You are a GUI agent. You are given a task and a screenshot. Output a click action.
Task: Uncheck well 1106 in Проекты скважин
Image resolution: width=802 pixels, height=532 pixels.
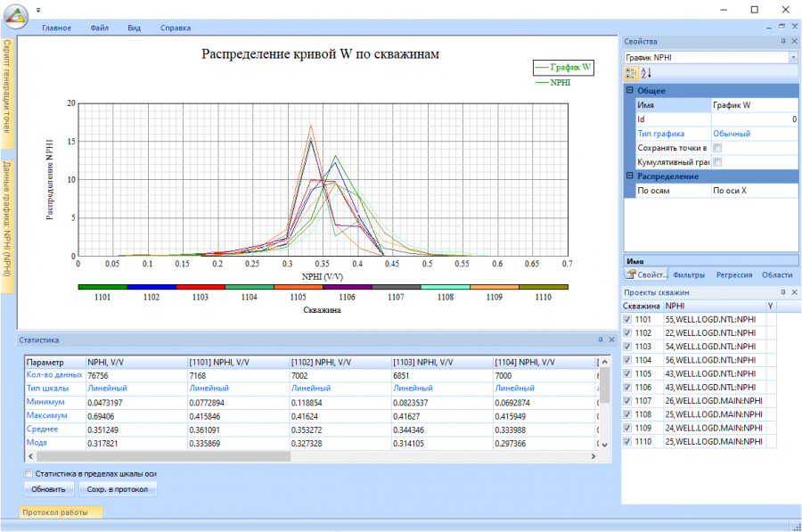(x=627, y=388)
